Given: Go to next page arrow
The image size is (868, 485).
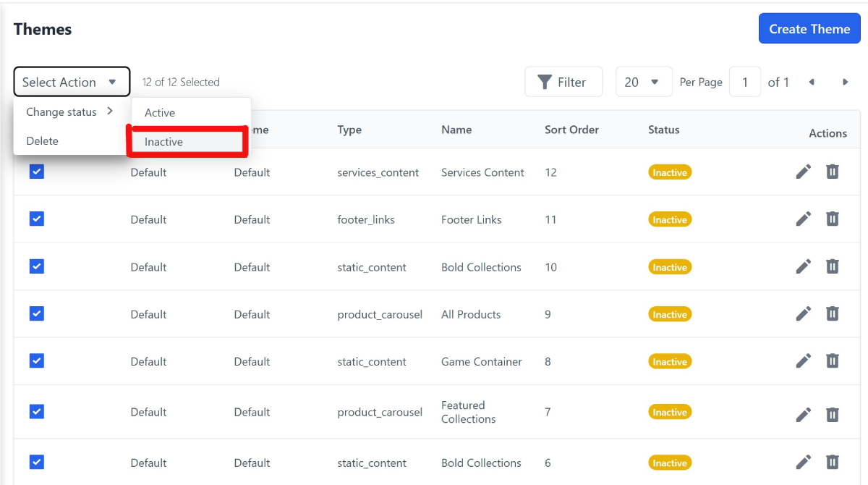Looking at the screenshot, I should (x=845, y=82).
